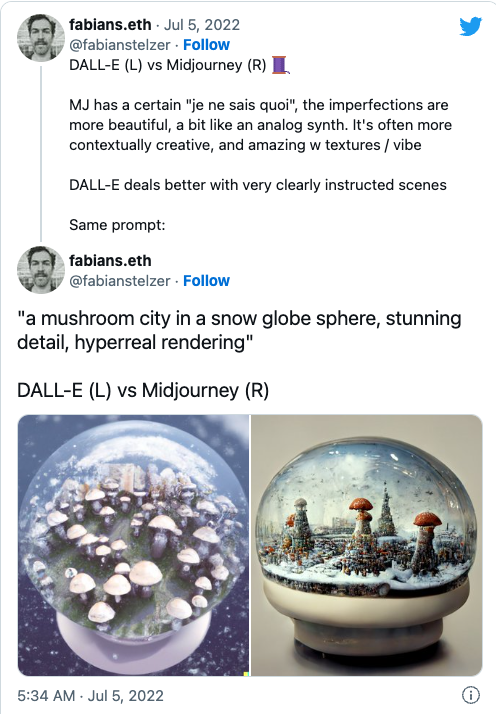
Task: Click the 'DALL-E deals better' sentence
Action: [258, 185]
